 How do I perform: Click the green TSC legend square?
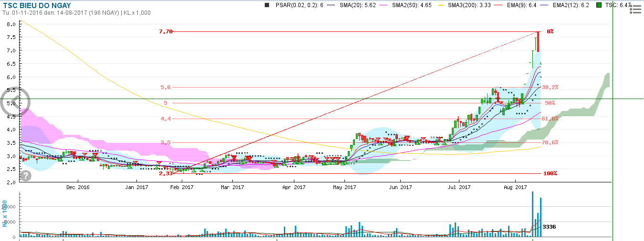(600, 5)
